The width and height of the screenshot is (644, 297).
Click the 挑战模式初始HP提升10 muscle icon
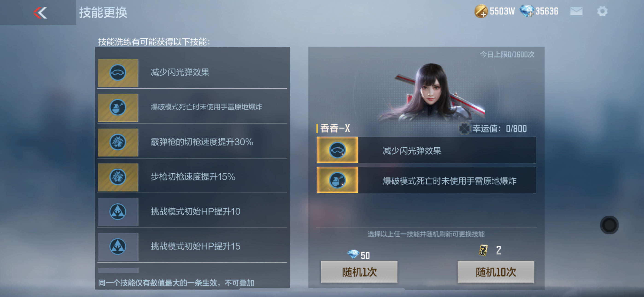(x=118, y=212)
